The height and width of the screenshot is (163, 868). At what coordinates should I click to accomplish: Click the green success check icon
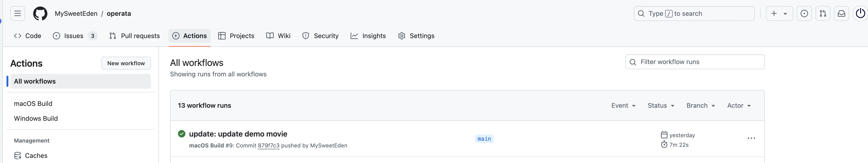click(182, 134)
